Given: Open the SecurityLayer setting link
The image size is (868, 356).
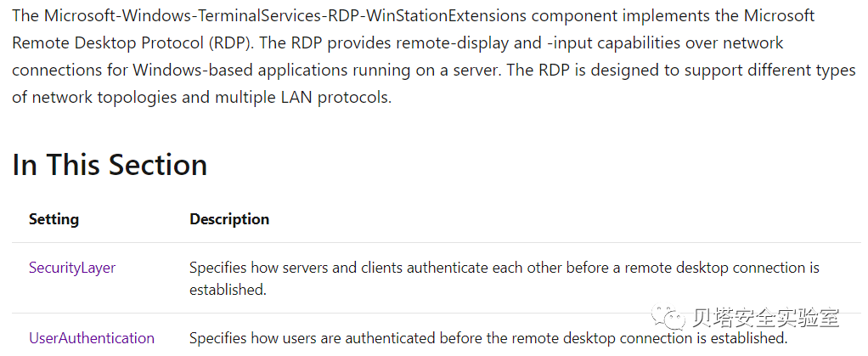Looking at the screenshot, I should click(72, 268).
